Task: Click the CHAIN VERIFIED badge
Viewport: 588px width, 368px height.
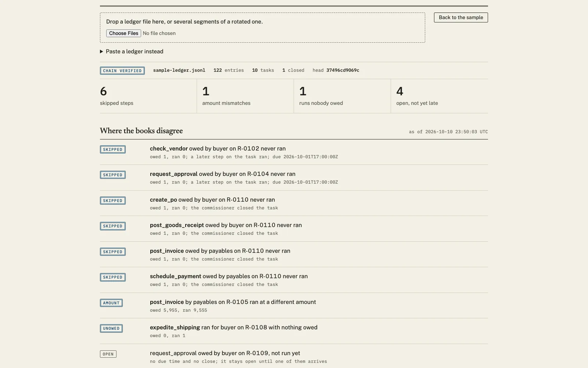Action: 122,71
